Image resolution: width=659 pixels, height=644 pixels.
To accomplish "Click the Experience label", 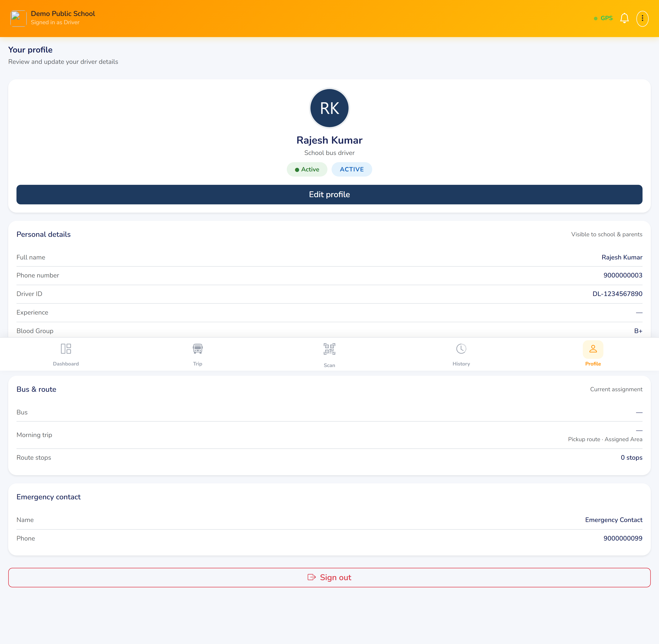I will tap(32, 312).
